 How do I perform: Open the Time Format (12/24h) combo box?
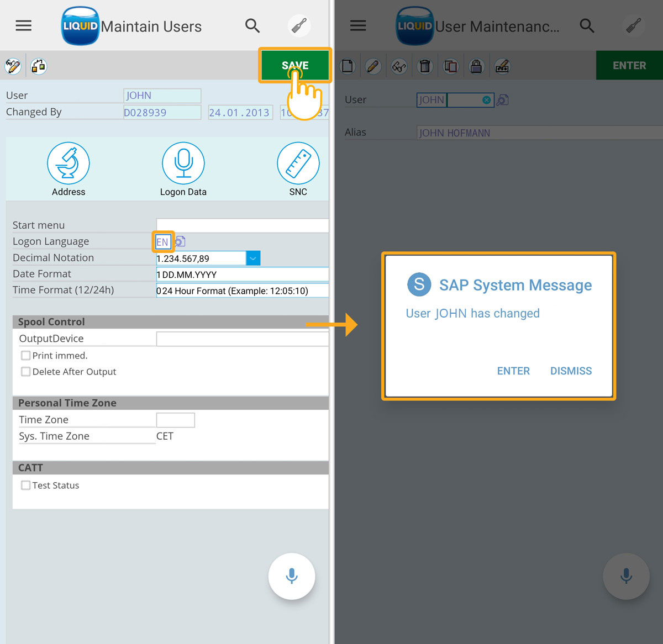tap(242, 291)
